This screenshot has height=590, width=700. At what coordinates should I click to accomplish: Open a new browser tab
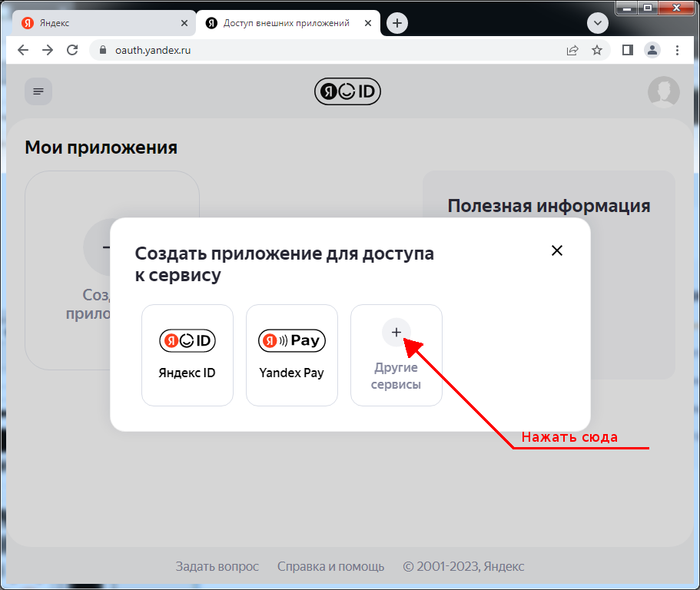point(397,23)
